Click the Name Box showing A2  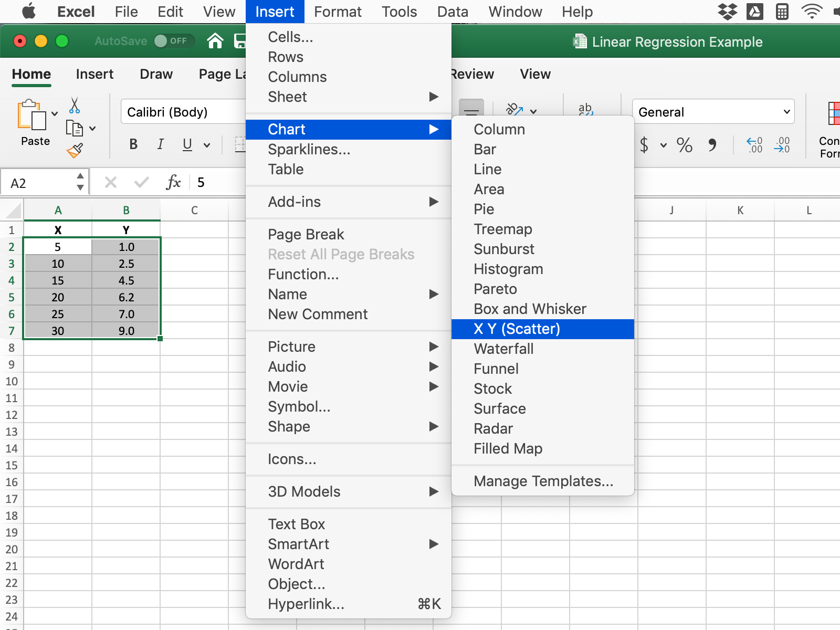[x=39, y=183]
